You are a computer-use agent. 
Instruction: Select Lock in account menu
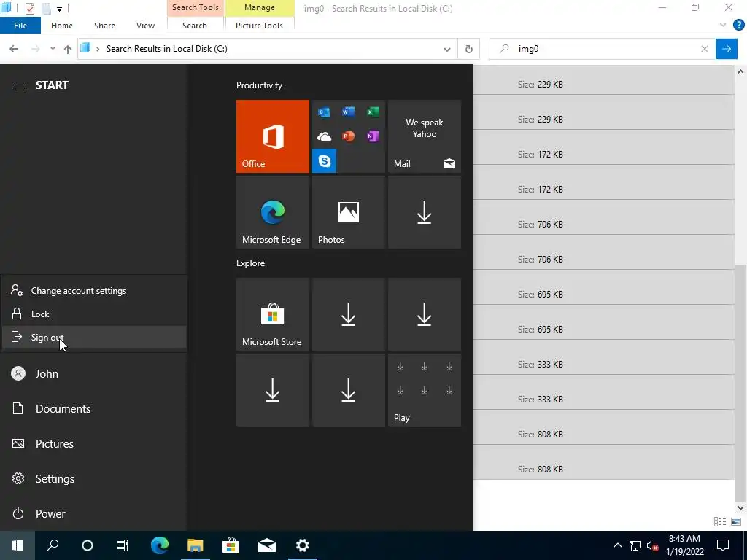pos(94,314)
